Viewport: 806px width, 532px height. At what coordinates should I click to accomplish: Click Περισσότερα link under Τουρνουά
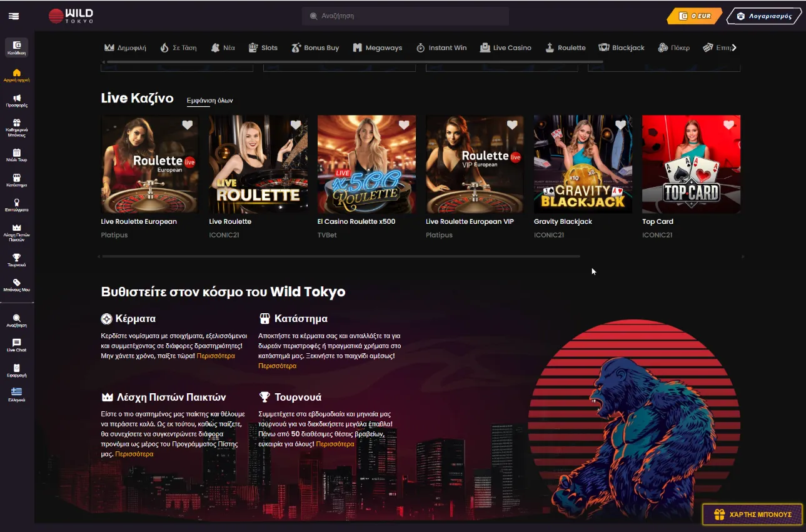[x=335, y=444]
